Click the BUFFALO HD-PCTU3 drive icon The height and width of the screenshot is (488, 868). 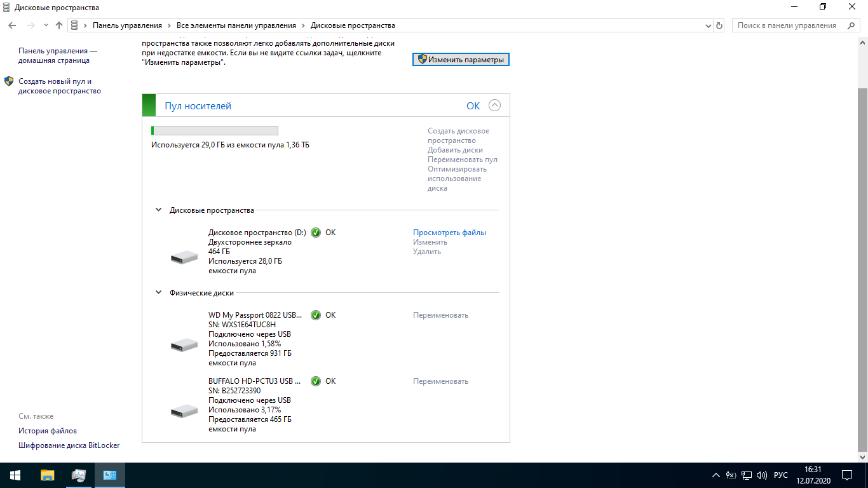(184, 411)
